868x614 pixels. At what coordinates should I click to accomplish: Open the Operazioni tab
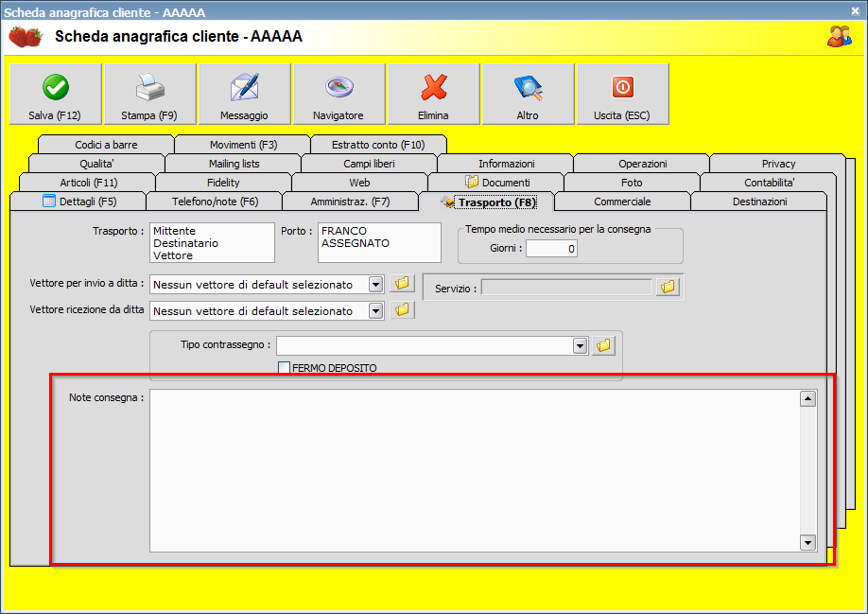coord(642,164)
